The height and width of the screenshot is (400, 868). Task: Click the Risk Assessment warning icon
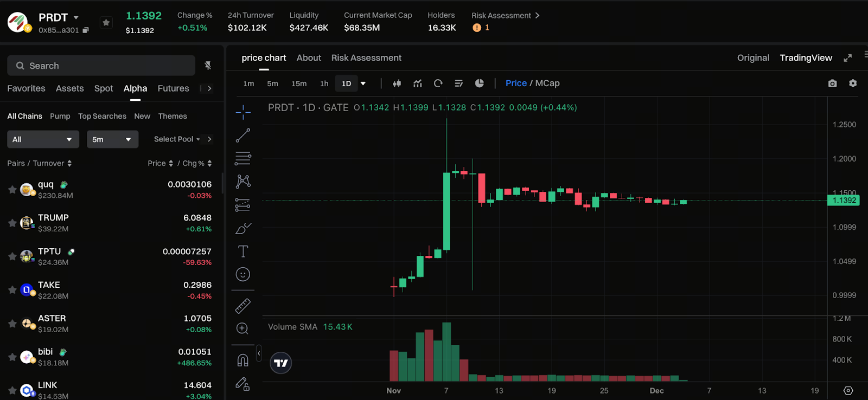(x=477, y=28)
